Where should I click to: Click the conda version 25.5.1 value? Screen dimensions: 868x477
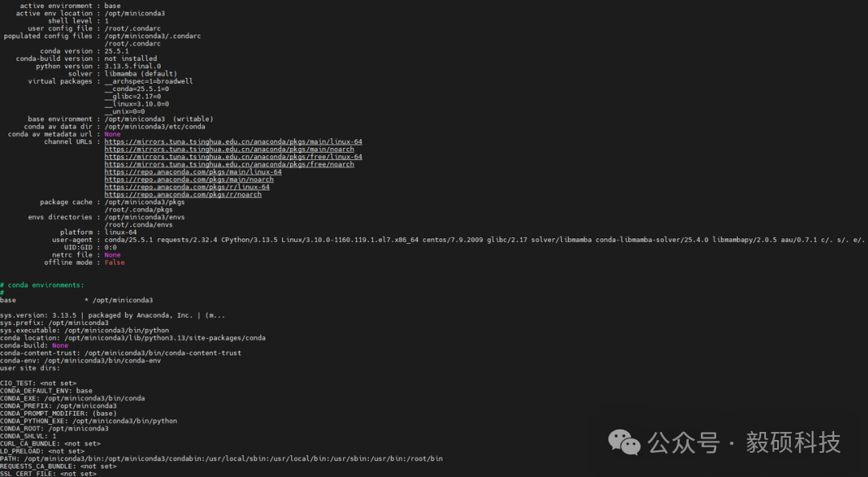click(x=117, y=51)
